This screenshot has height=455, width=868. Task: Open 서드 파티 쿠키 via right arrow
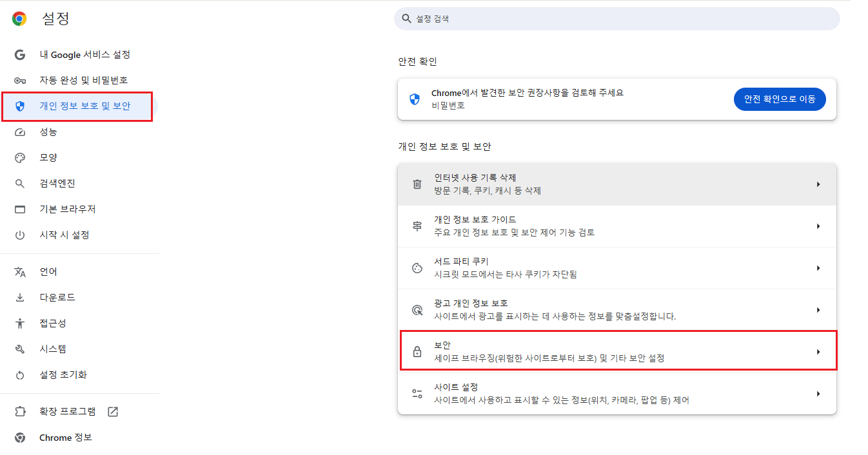pos(818,268)
